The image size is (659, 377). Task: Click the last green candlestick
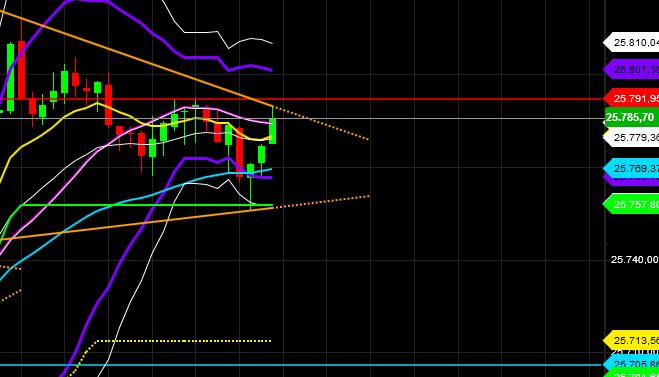tap(272, 131)
